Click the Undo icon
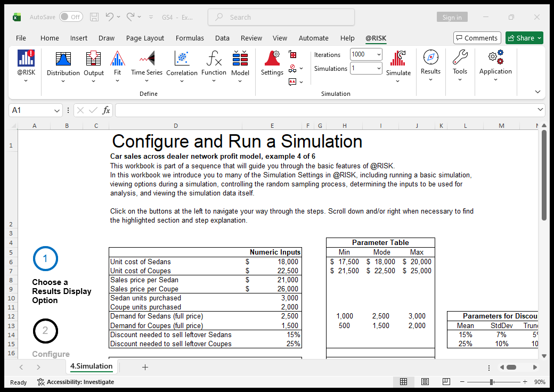This screenshot has height=392, width=554. point(110,17)
